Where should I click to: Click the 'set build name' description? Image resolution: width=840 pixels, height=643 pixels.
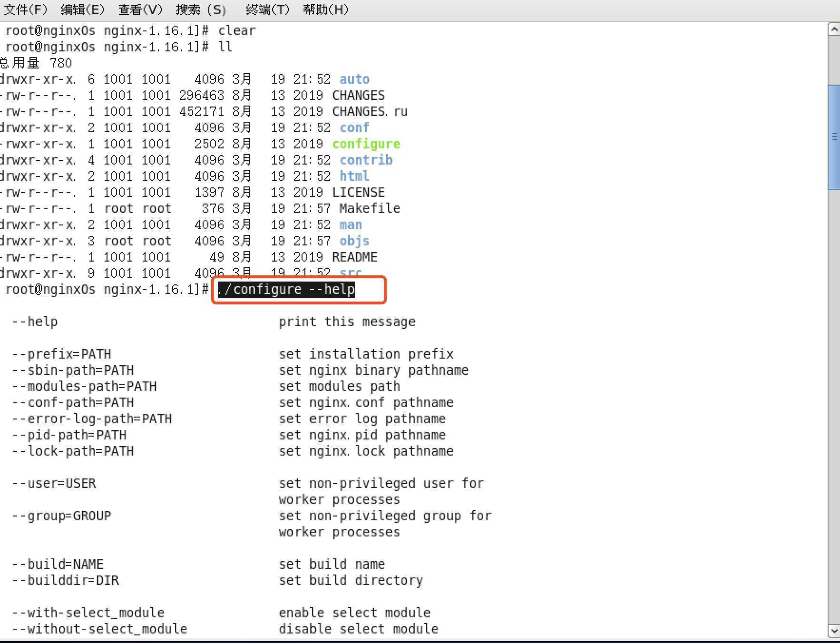click(x=332, y=565)
